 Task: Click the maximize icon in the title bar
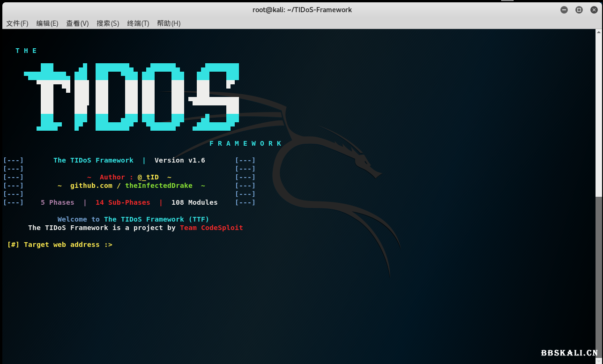point(579,9)
